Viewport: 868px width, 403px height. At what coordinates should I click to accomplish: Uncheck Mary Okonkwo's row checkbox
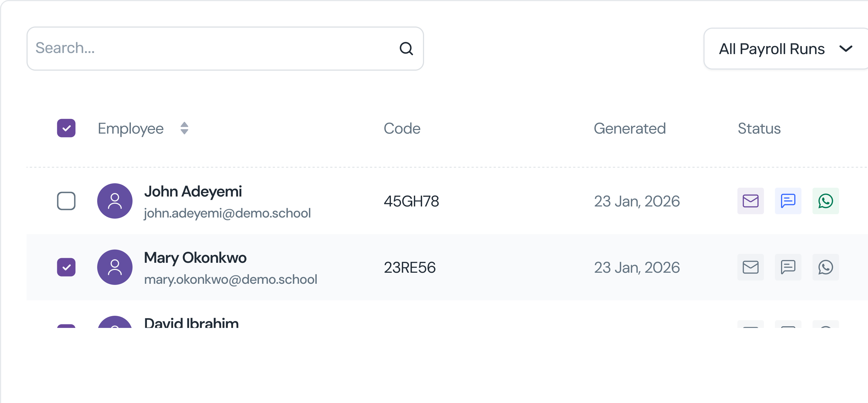click(66, 267)
